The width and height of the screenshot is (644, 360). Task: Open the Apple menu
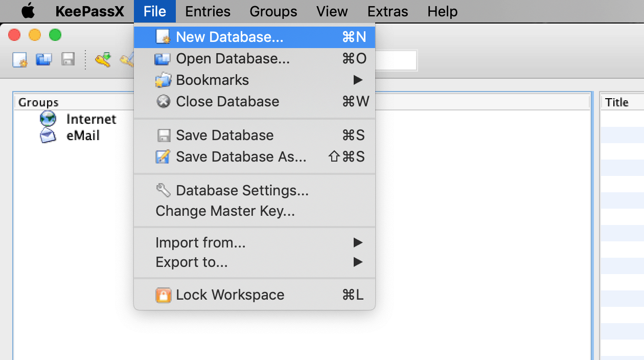pos(28,11)
